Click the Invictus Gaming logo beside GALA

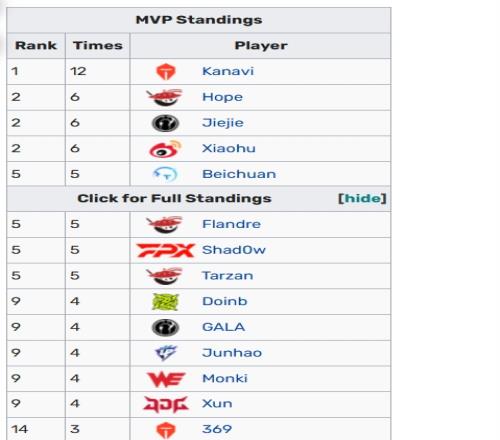coord(165,327)
